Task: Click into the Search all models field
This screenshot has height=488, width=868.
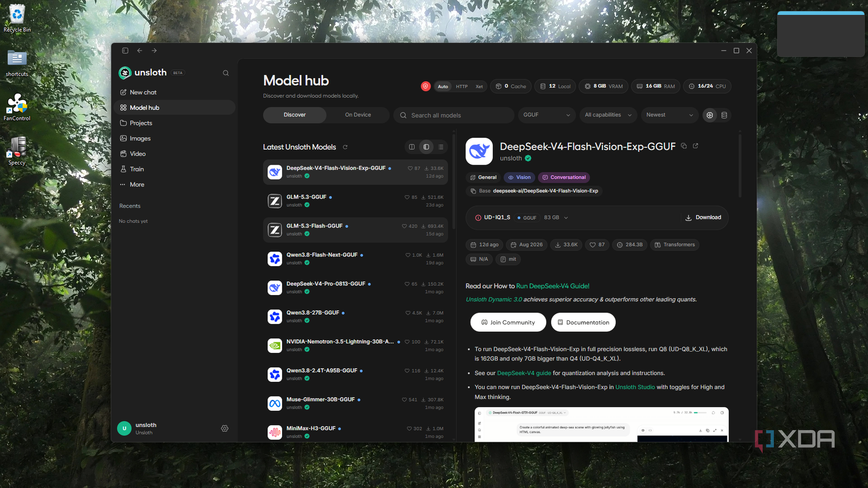Action: point(454,115)
